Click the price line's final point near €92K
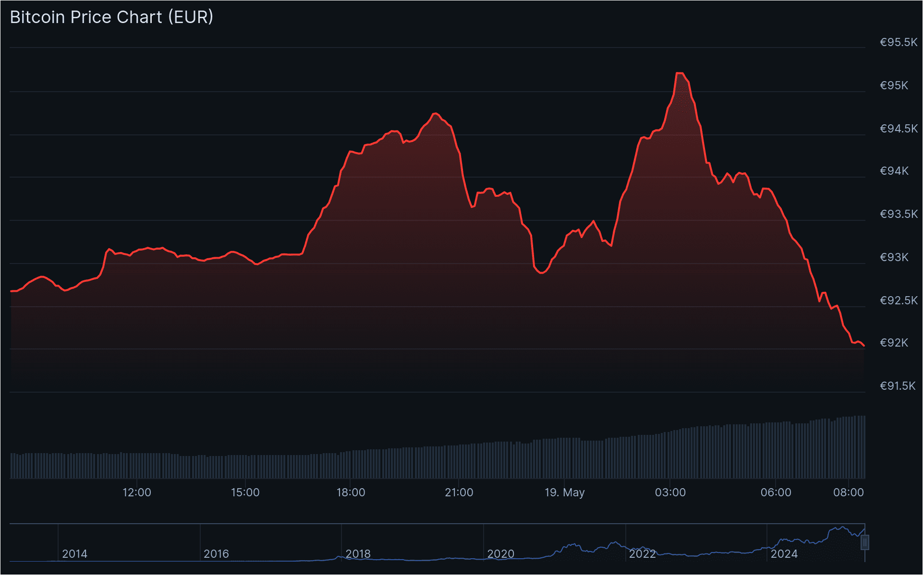924x576 pixels. pyautogui.click(x=865, y=346)
